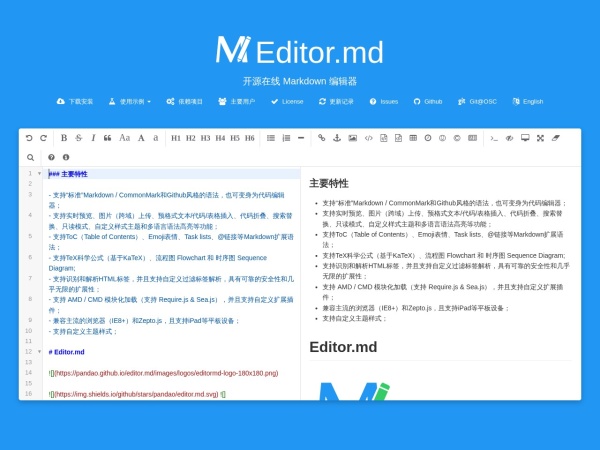This screenshot has width=600, height=450.
Task: Open goto-line with the terminal prompt icon
Action: click(x=494, y=138)
